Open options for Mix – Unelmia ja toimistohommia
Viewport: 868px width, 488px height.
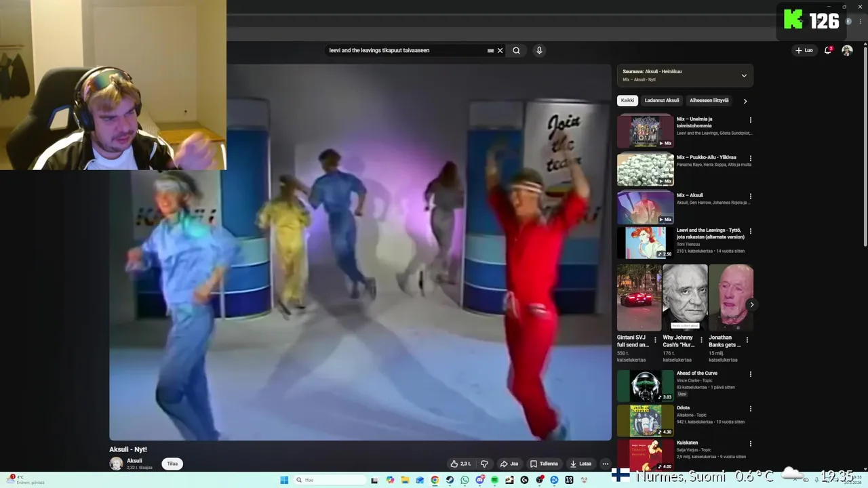coord(750,120)
